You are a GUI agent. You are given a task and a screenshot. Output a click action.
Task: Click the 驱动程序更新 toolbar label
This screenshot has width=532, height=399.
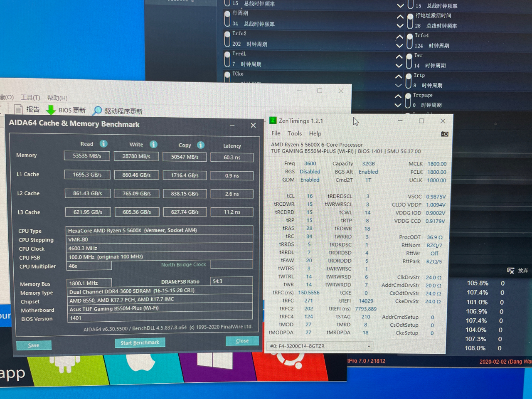click(123, 111)
